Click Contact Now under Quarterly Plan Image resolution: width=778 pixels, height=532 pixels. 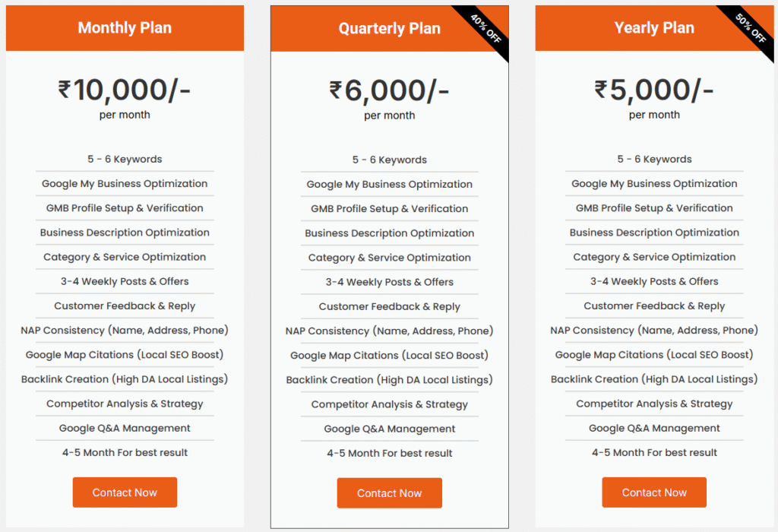click(389, 493)
